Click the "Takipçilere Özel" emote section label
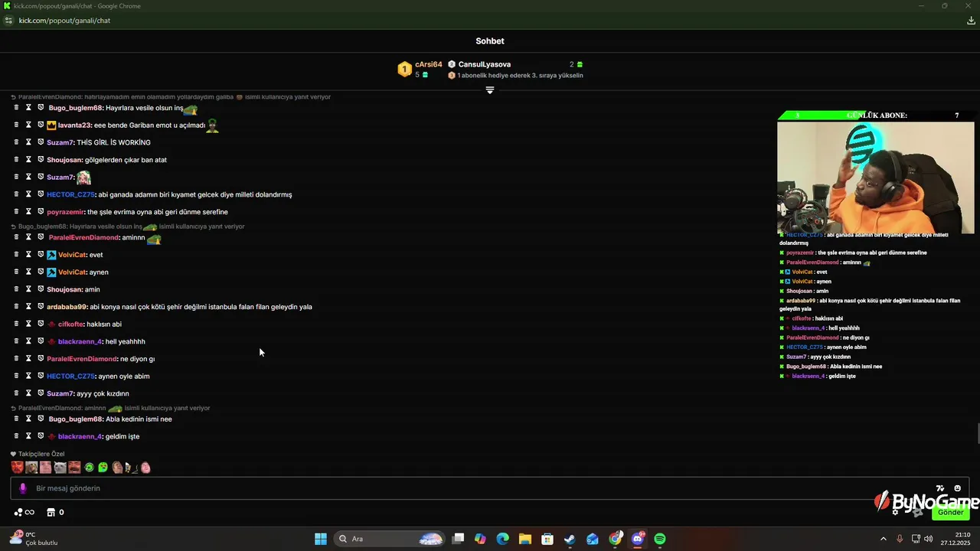The image size is (980, 551). click(x=38, y=454)
